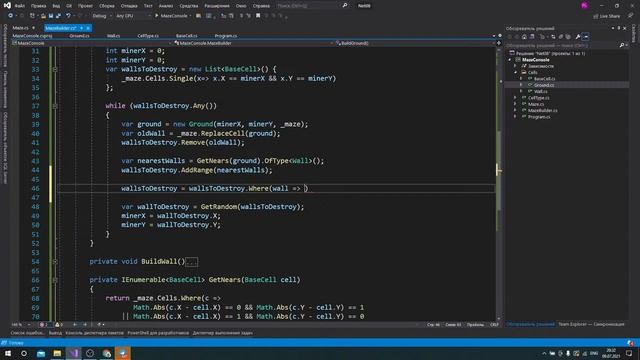
Task: Click the Solution Explorer home icon
Action: (x=524, y=37)
